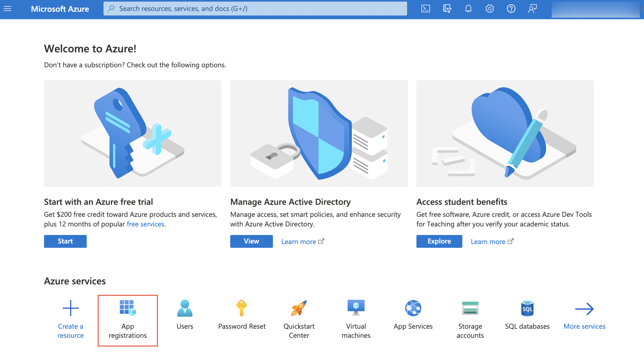Screen dimensions: 644x353
Task: Click the "Quickstart Center" label text
Action: pyautogui.click(x=299, y=331)
